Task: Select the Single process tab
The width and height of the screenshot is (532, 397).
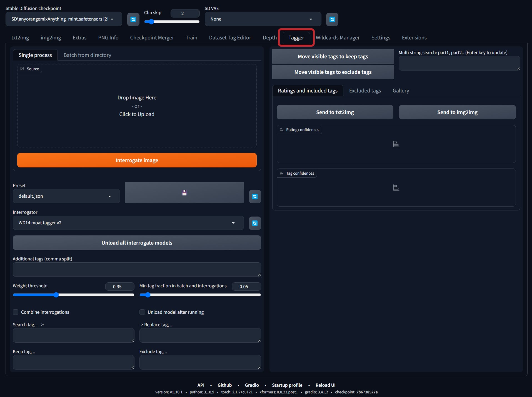Action: (35, 55)
